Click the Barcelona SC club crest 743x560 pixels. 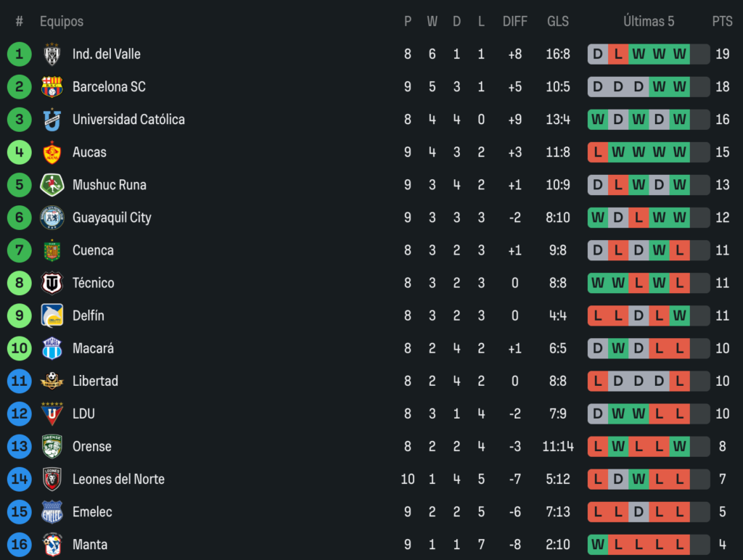point(52,86)
